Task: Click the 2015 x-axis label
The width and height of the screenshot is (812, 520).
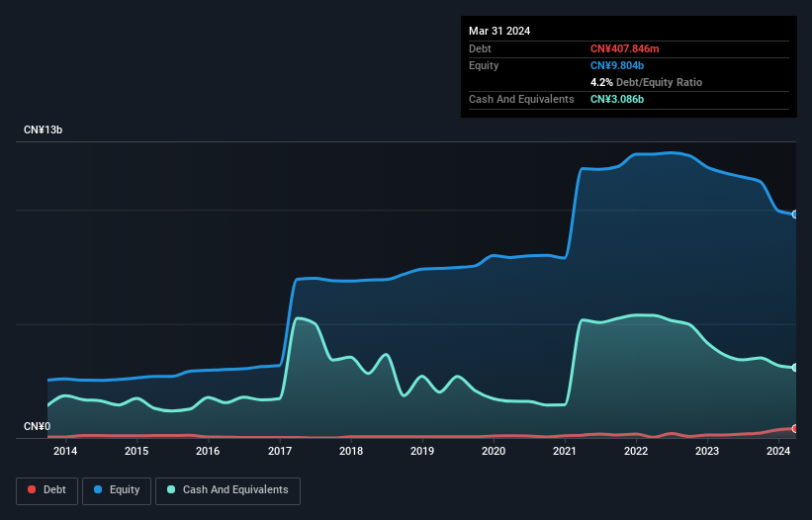Action: (136, 451)
